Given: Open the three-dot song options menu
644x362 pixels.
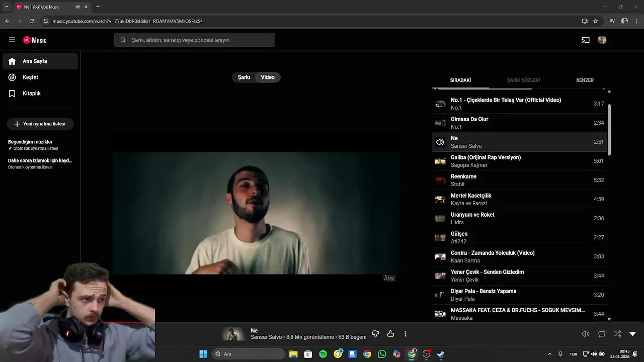Looking at the screenshot, I should pyautogui.click(x=406, y=334).
